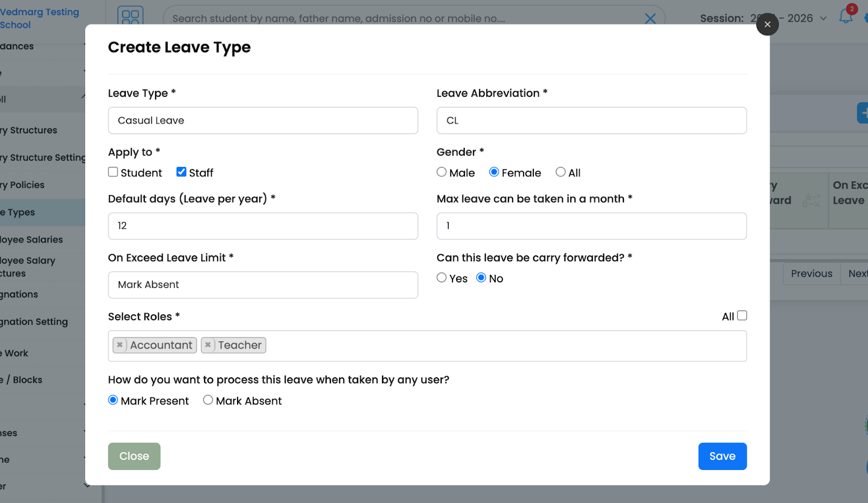
Task: Open the Session year dropdown
Action: pos(823,18)
